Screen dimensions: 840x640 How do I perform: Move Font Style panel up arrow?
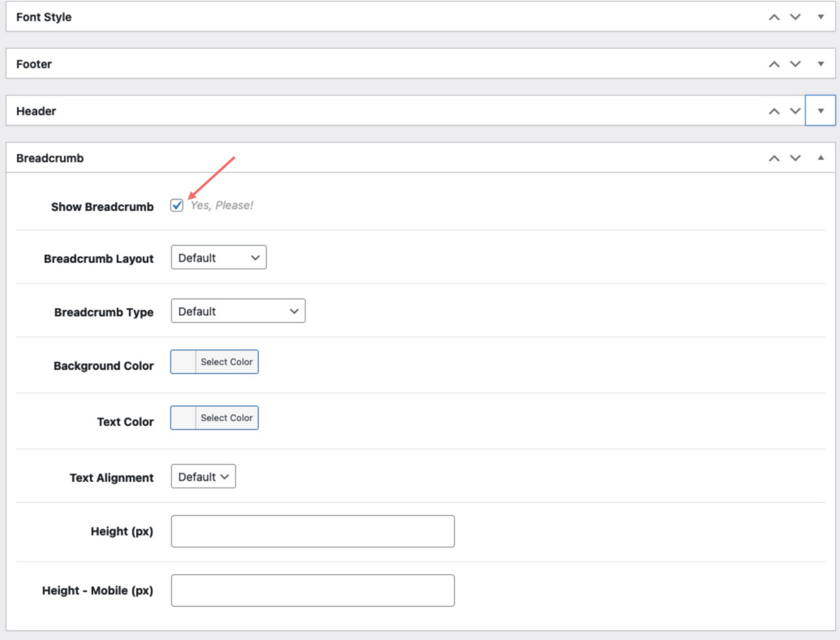coord(774,17)
